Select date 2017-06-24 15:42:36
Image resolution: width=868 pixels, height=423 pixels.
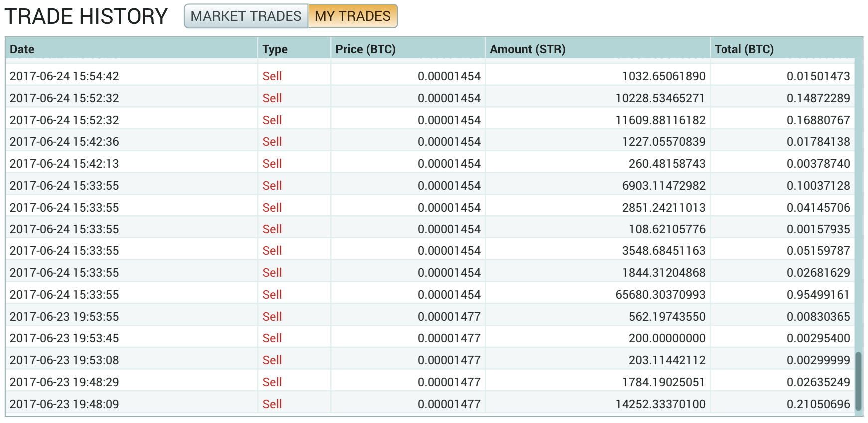tap(64, 142)
